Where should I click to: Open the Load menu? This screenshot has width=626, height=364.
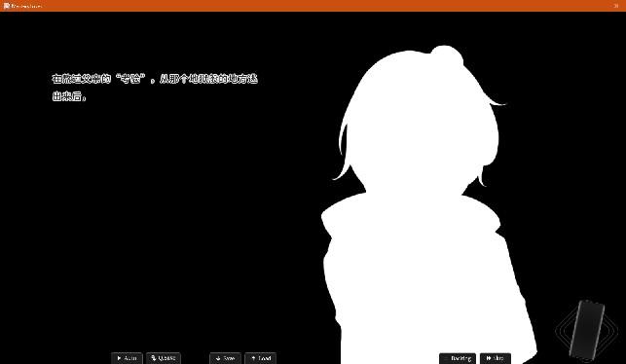[x=260, y=358]
